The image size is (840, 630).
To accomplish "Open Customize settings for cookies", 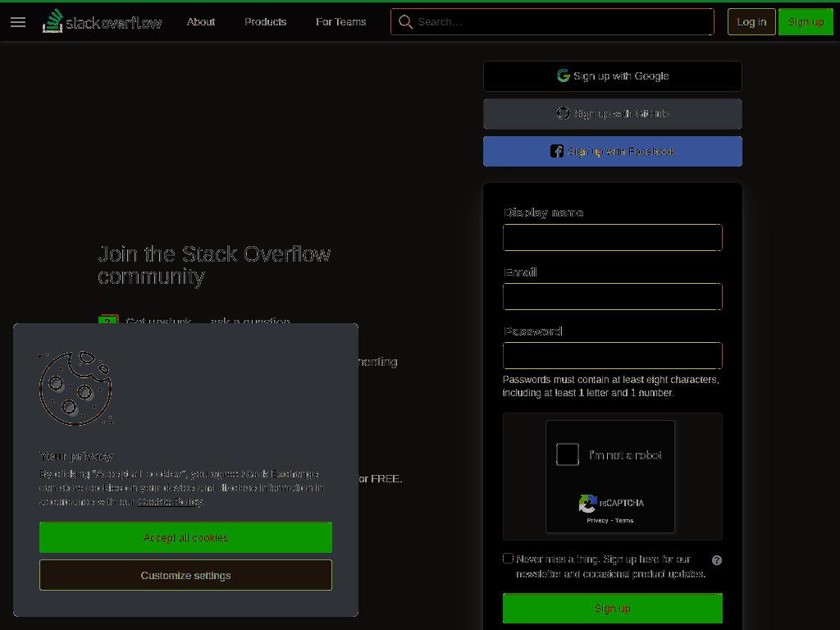I will [185, 575].
